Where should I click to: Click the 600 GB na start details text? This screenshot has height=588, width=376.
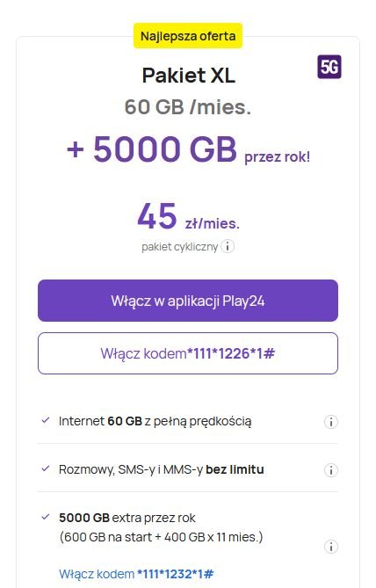pos(161,537)
